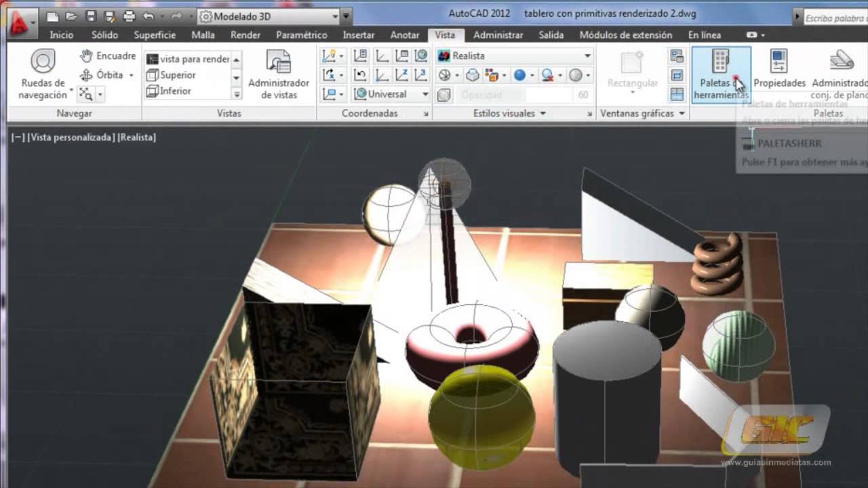This screenshot has width=868, height=488.
Task: Toggle Paletas de herramientas
Action: tap(721, 75)
